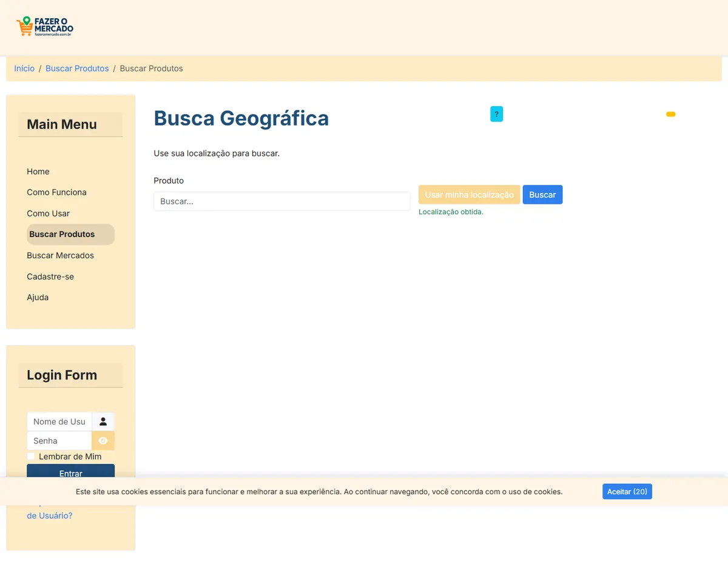The image size is (728, 567).
Task: Focus the Senha password field
Action: click(x=59, y=441)
